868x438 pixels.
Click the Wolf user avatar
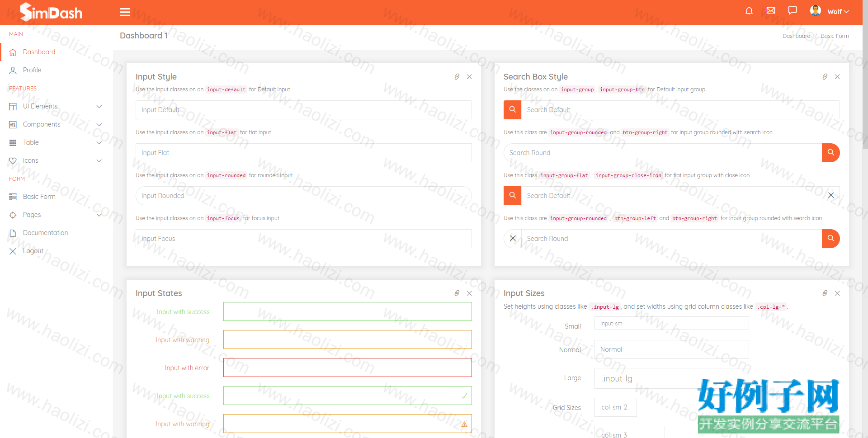(x=816, y=11)
